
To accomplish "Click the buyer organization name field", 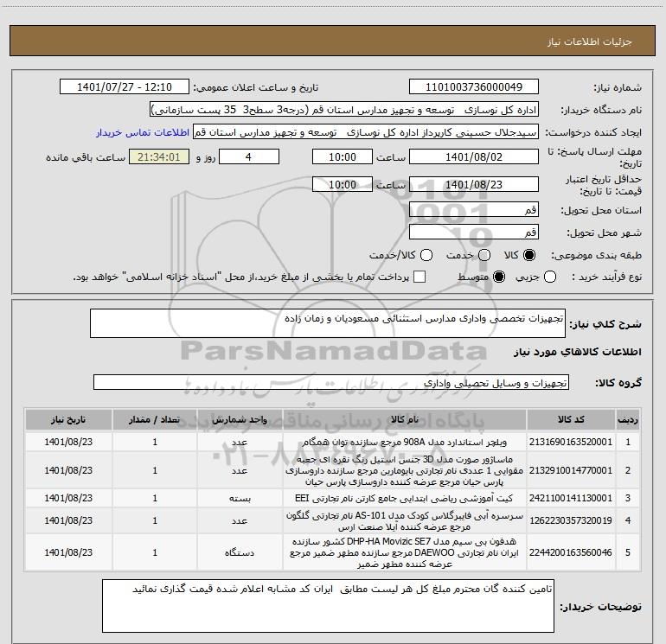I will [x=344, y=110].
